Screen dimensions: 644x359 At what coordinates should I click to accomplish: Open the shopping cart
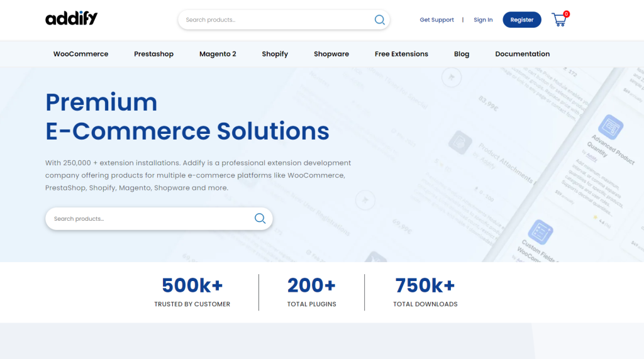(x=559, y=19)
